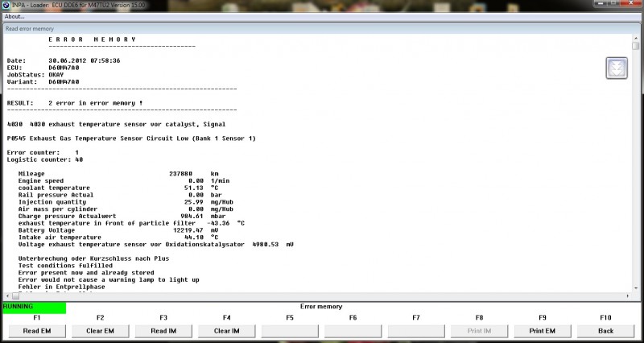The height and width of the screenshot is (343, 644).
Task: Click the green RUNNING status indicator
Action: point(35,308)
